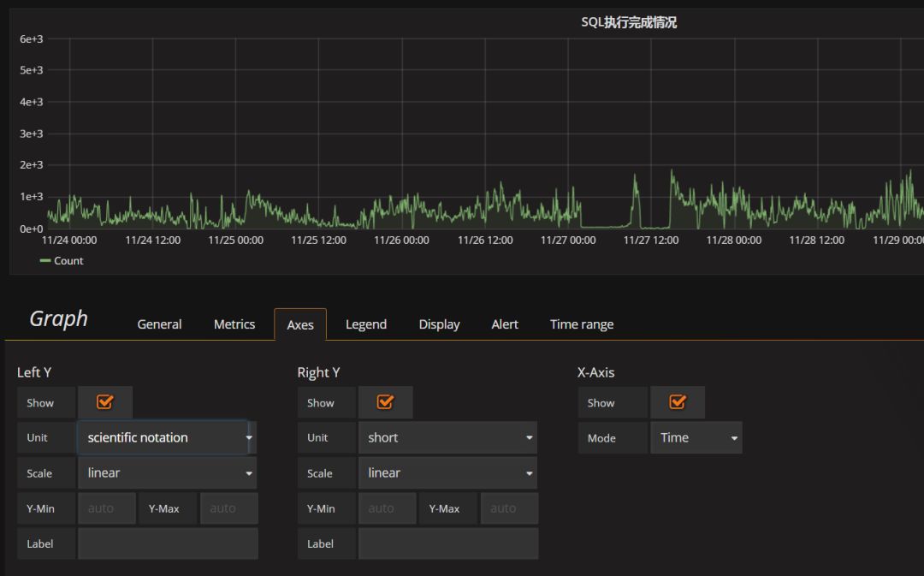Switch to the General tab
The height and width of the screenshot is (576, 924).
click(159, 324)
